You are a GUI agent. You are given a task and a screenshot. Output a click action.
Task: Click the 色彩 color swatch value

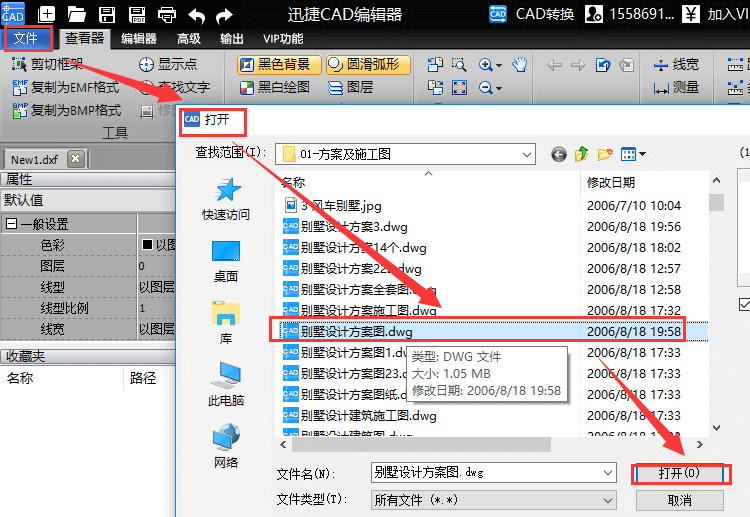click(147, 244)
